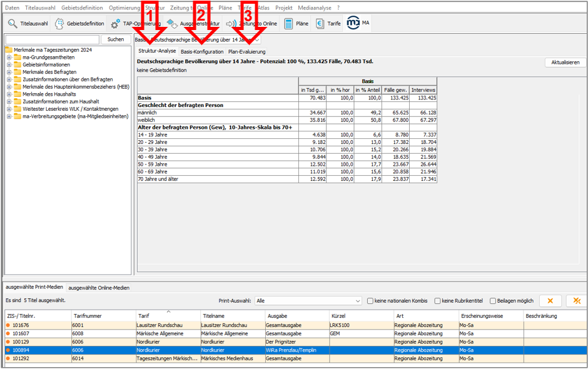The height and width of the screenshot is (369, 588).
Task: Open the Mediaanalyse menu
Action: pyautogui.click(x=315, y=8)
